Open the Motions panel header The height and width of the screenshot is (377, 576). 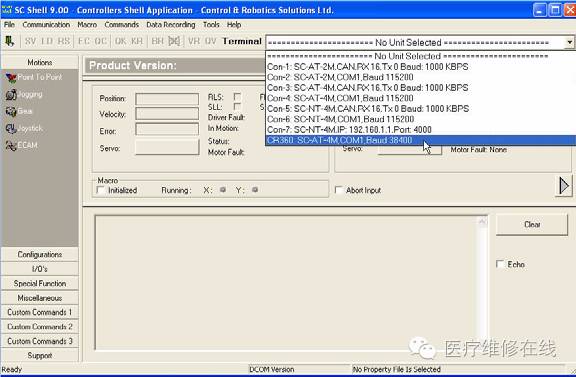(40, 62)
